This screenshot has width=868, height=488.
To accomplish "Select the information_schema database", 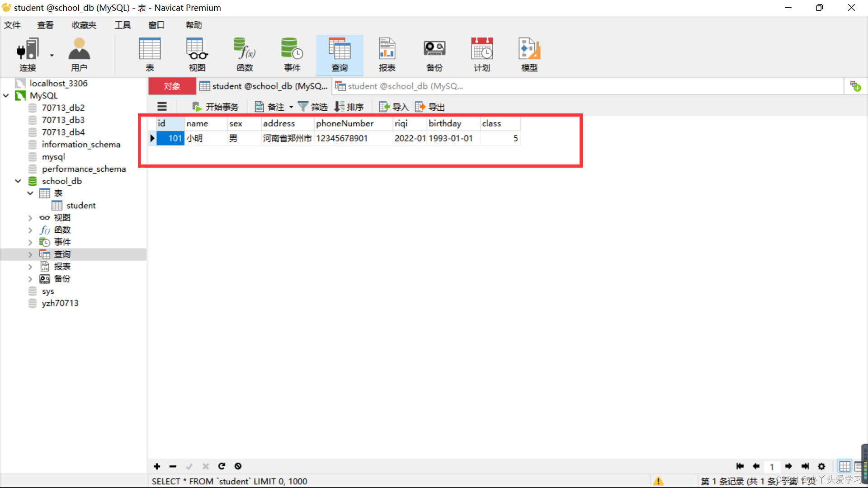I will click(x=81, y=144).
